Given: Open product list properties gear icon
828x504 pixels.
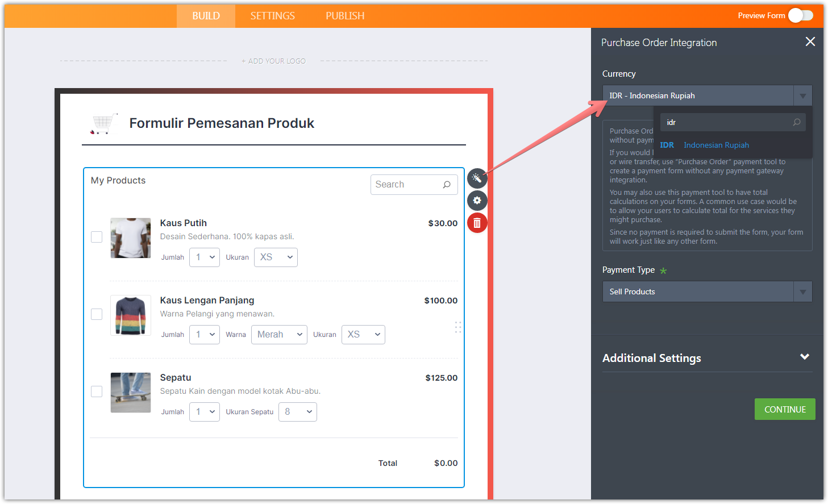Looking at the screenshot, I should [x=477, y=201].
